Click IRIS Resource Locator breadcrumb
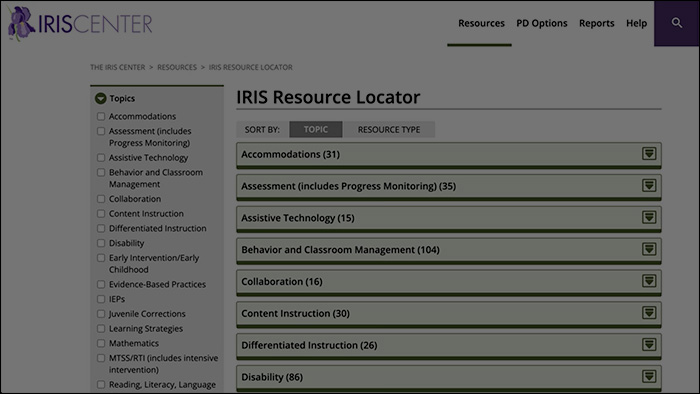The width and height of the screenshot is (700, 394). 250,67
